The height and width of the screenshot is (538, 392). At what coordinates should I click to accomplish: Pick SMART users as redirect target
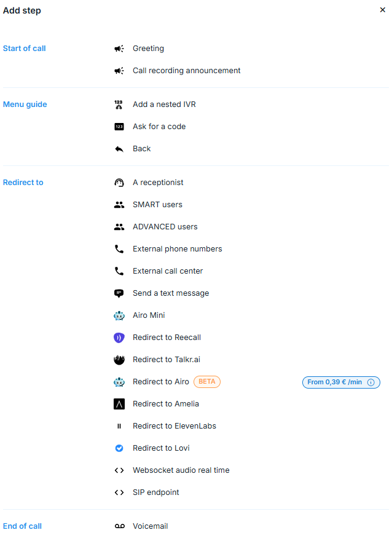pyautogui.click(x=157, y=205)
